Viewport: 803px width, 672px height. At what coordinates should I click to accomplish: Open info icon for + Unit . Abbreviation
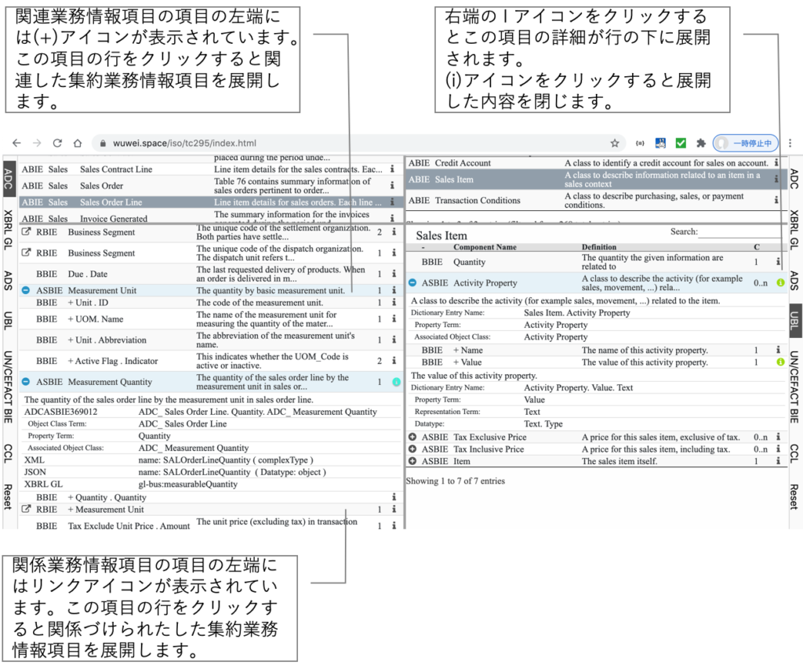pyautogui.click(x=394, y=340)
